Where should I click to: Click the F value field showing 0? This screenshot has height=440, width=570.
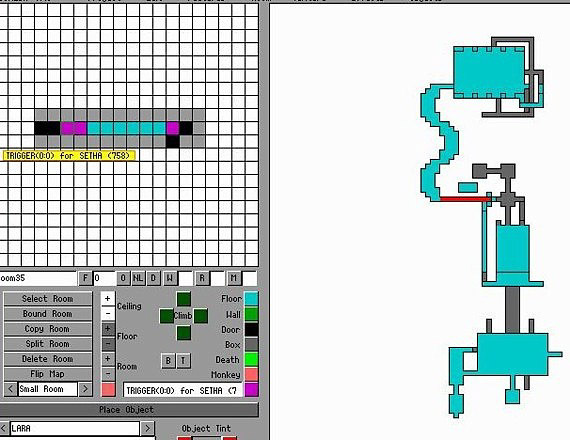104,278
